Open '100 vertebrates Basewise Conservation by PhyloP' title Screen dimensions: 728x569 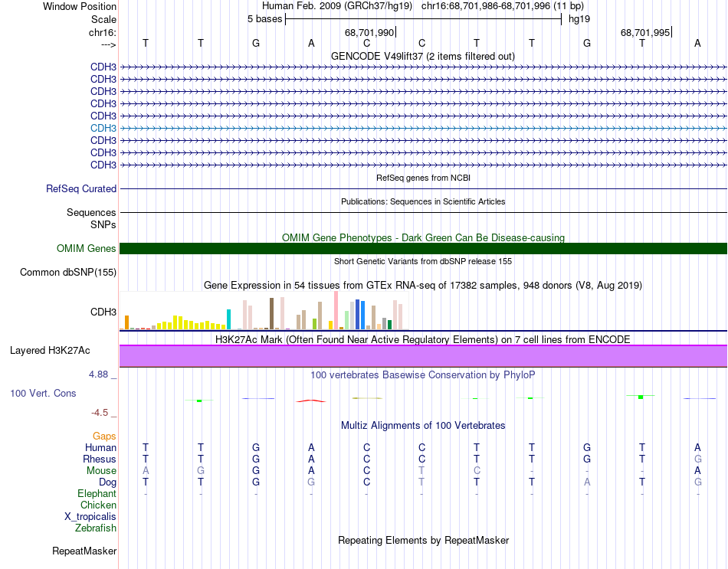pos(423,375)
